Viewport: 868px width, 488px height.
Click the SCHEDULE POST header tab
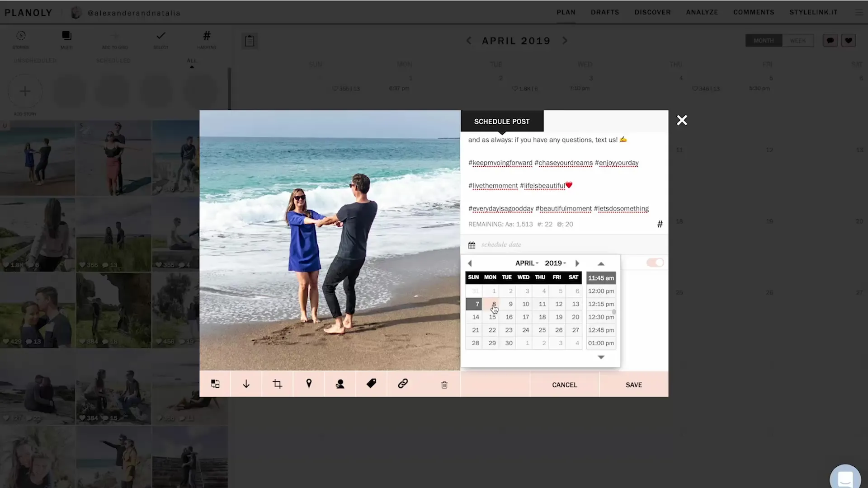tap(502, 122)
